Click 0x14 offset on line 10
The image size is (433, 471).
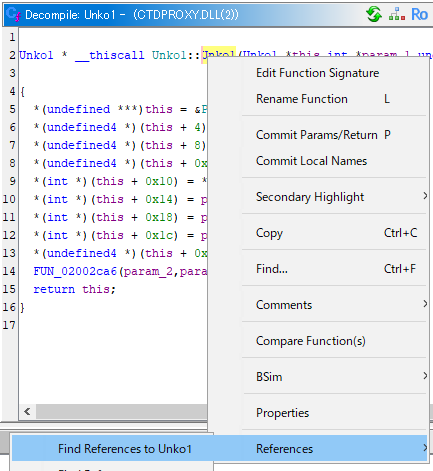click(x=159, y=199)
